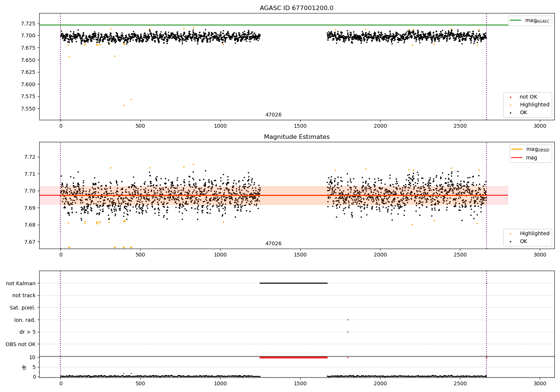Click the black 'not Kalman' data segment
Image resolution: width=560 pixels, height=392 pixels.
(293, 283)
